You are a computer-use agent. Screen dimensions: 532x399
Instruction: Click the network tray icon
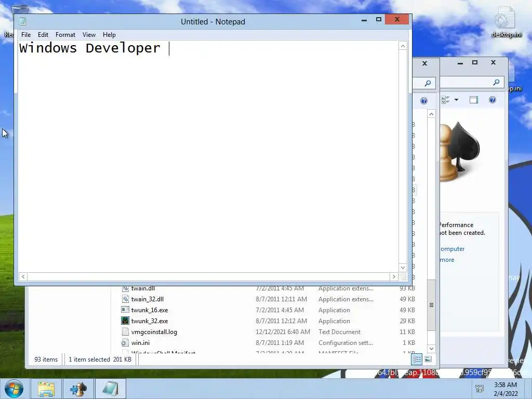480,389
